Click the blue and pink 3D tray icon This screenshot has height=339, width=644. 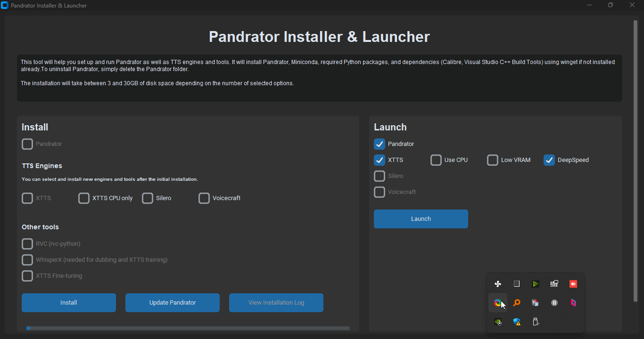coord(573,303)
